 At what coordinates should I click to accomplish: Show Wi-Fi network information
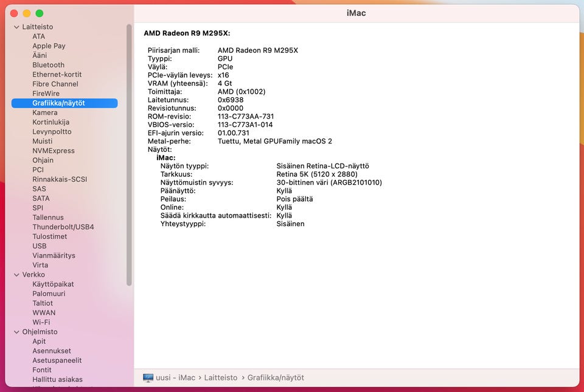41,322
